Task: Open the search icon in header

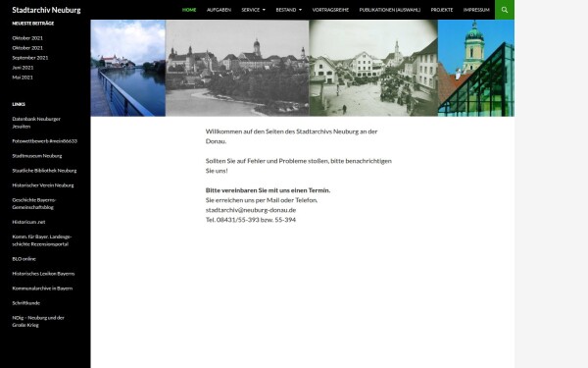Action: click(x=505, y=10)
